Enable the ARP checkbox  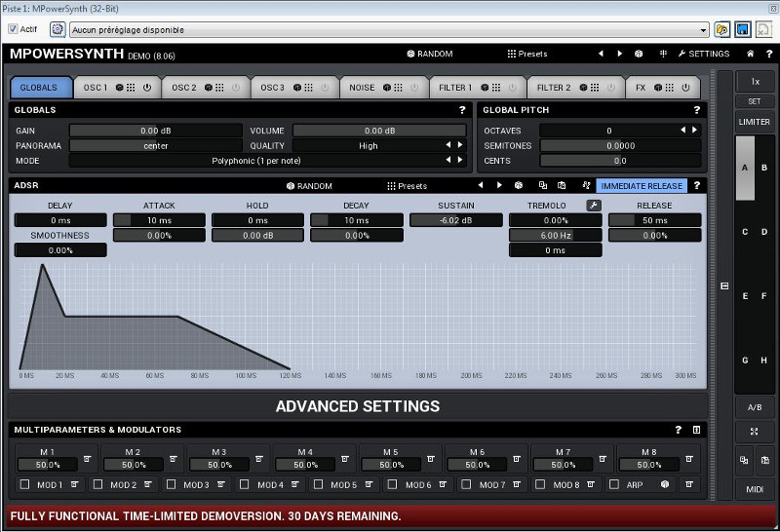[x=614, y=484]
